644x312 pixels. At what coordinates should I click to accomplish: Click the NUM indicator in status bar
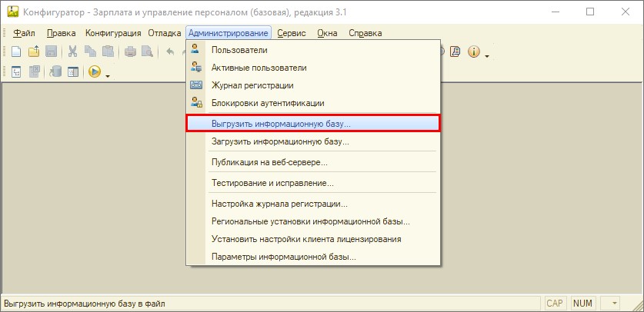point(582,304)
